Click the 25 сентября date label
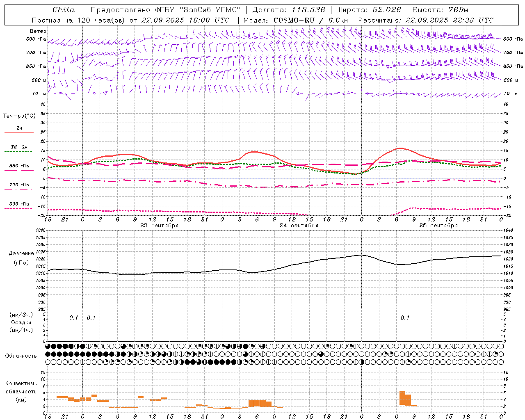 [x=438, y=226]
